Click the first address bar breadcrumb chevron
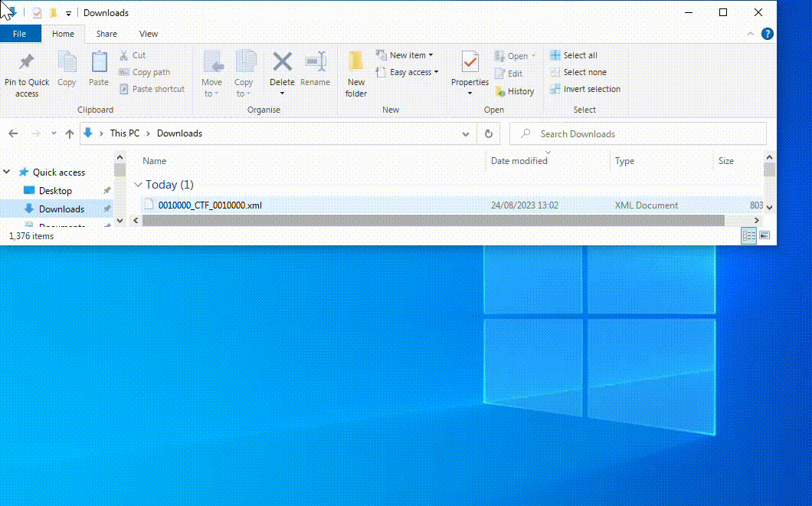 coord(101,133)
